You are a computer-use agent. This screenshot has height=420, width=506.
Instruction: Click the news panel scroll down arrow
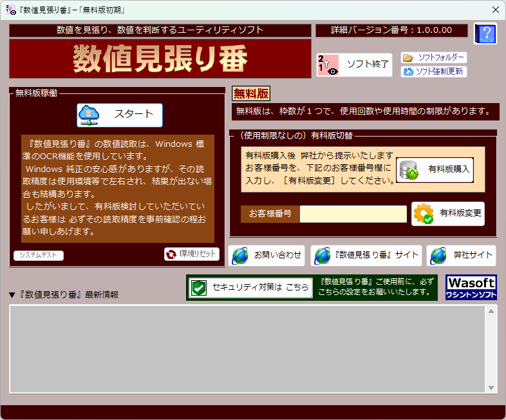[491, 388]
